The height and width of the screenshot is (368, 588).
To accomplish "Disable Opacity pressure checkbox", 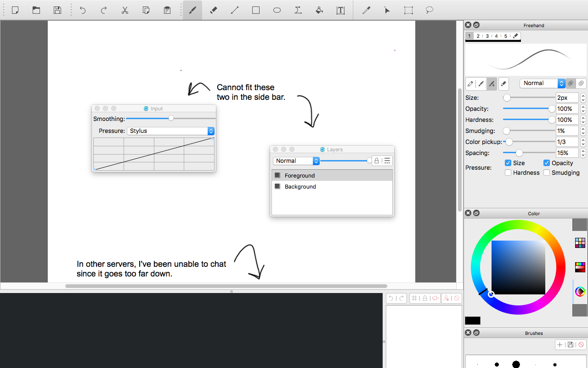I will (x=547, y=163).
